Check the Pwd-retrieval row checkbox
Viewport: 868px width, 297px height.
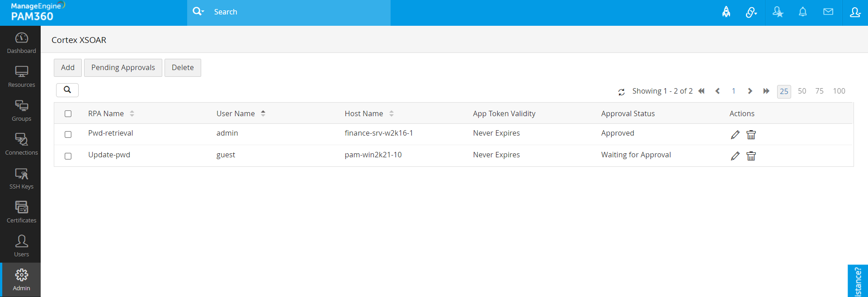coord(68,135)
